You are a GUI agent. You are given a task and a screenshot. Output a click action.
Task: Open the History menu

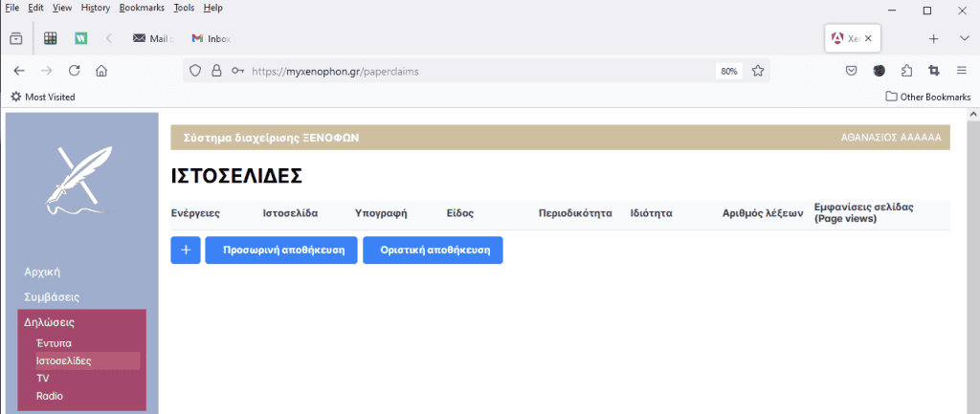click(96, 8)
